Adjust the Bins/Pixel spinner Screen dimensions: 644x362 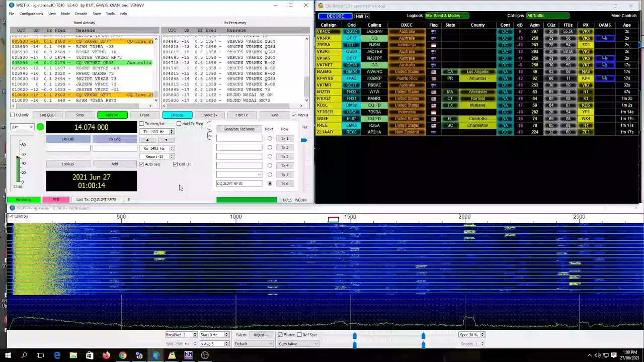(195, 335)
